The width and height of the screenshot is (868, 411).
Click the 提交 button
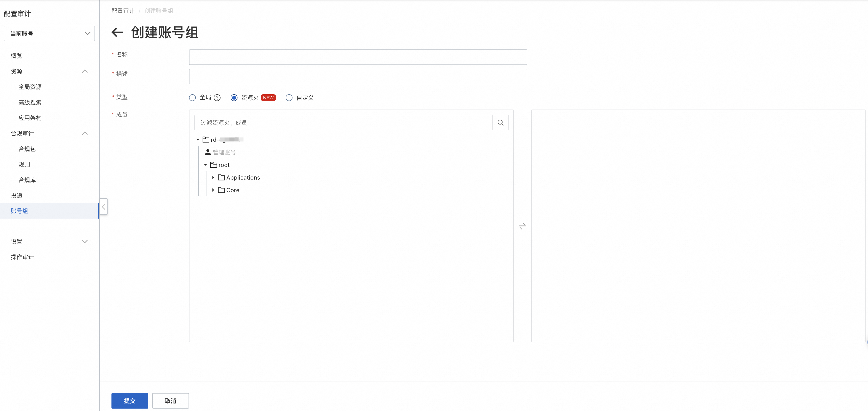[x=130, y=401]
